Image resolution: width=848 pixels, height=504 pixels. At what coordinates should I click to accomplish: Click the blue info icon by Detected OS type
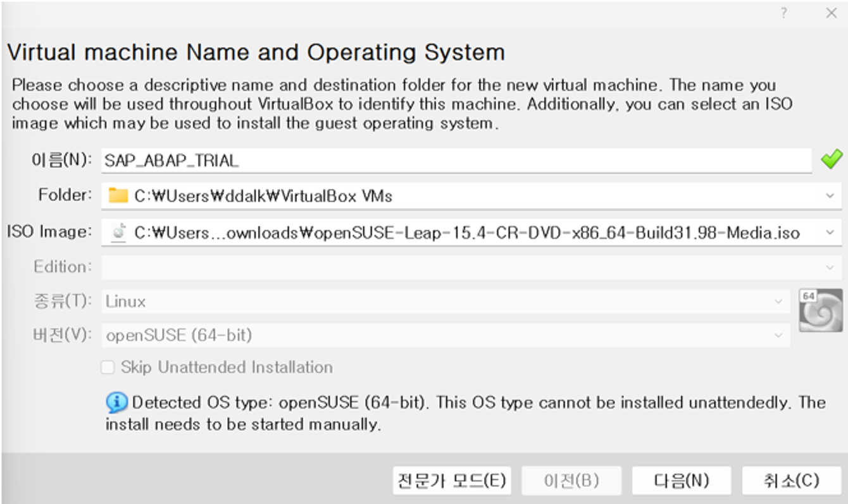tap(116, 402)
